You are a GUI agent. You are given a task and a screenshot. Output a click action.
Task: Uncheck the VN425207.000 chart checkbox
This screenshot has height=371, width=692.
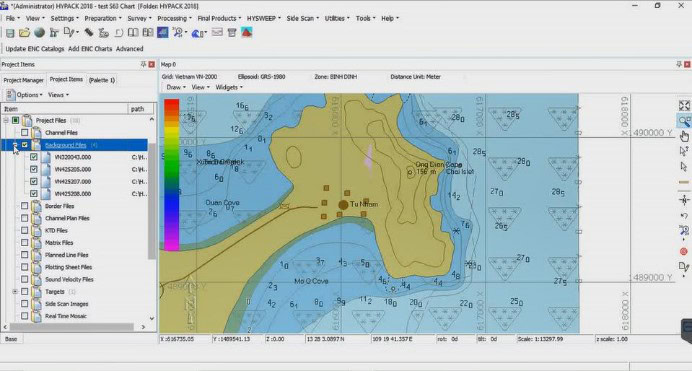click(34, 181)
